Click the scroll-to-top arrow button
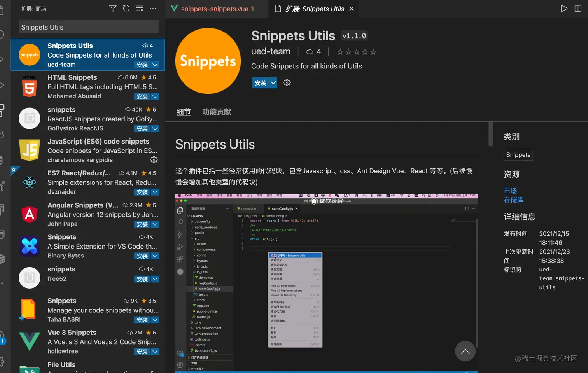588x373 pixels. tap(465, 351)
